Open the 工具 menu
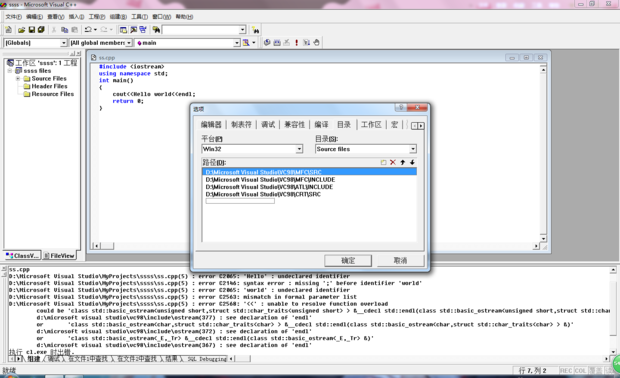Viewport: 620px width, 378px height. coord(140,17)
